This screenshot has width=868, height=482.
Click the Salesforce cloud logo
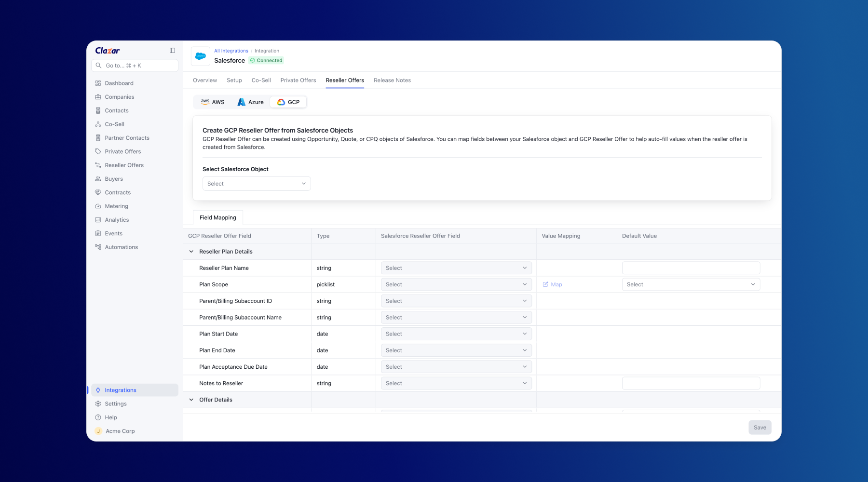(x=201, y=56)
